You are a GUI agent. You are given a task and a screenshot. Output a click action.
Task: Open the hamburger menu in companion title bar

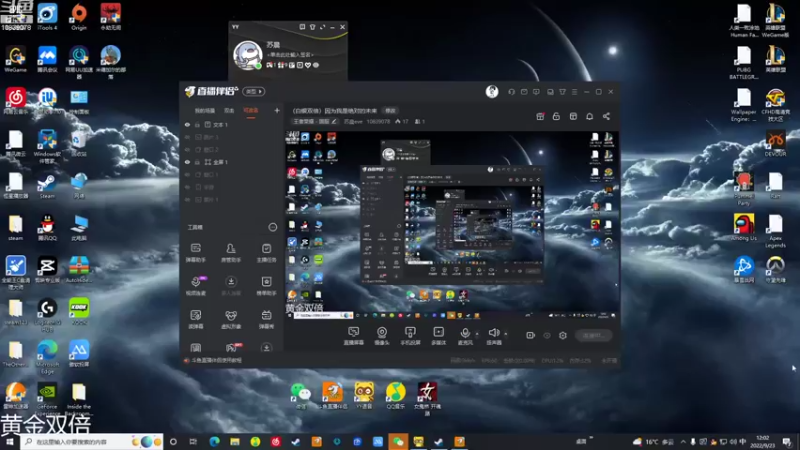(x=574, y=92)
